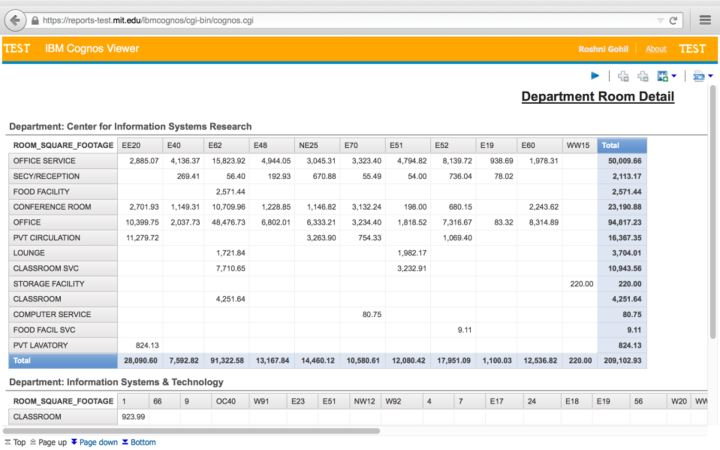Viewport: 720px width, 450px height.
Task: Open the About link in header
Action: [656, 49]
